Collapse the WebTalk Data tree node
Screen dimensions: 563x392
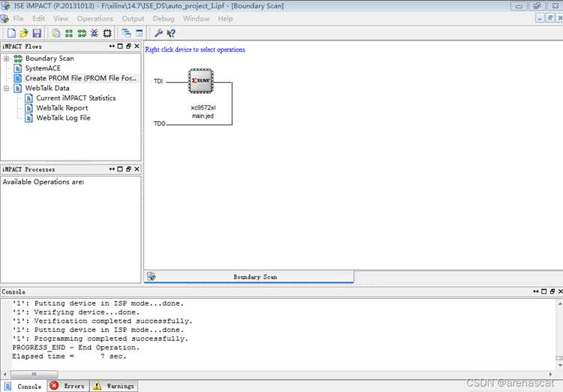tap(7, 88)
